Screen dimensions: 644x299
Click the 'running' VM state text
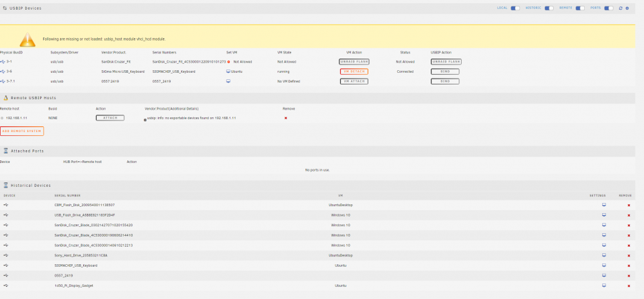(283, 72)
